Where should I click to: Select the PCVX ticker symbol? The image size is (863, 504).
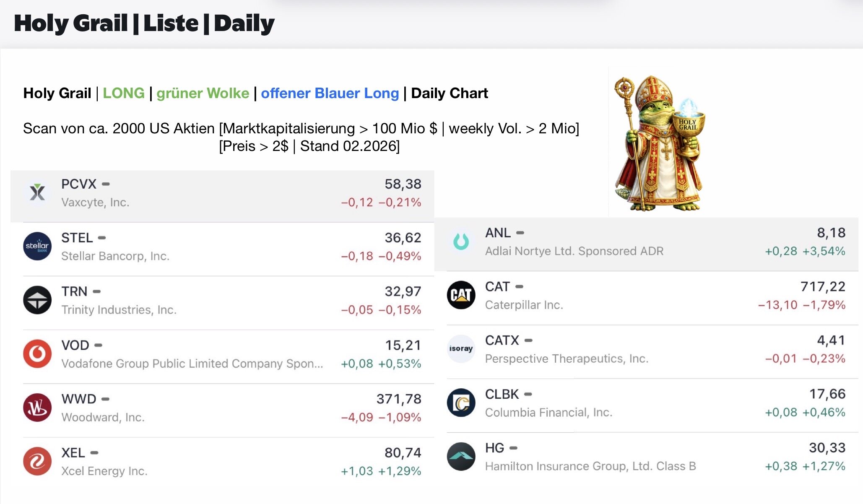(79, 184)
